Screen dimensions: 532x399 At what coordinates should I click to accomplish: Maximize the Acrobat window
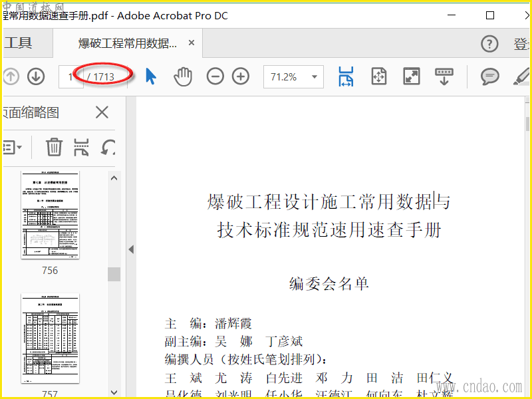tap(489, 15)
